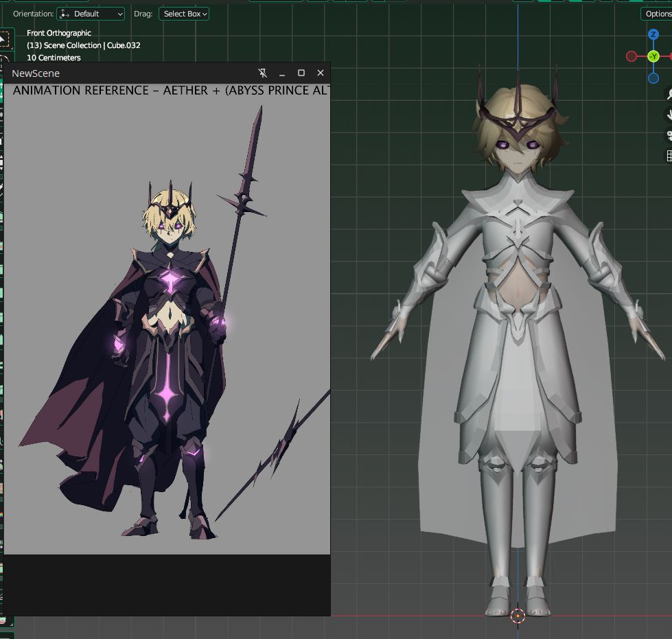The width and height of the screenshot is (672, 639).
Task: Close the NewScene reference window
Action: pyautogui.click(x=321, y=73)
